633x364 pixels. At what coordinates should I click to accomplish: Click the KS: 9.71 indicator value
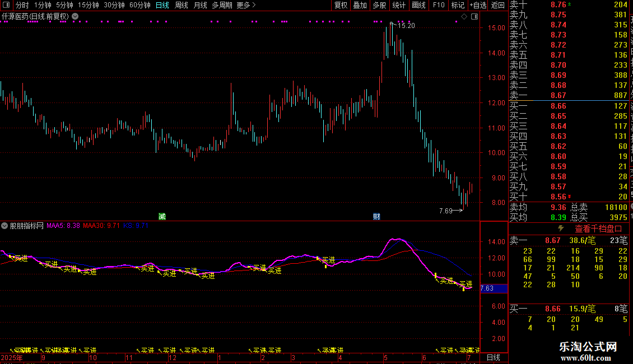click(x=136, y=226)
